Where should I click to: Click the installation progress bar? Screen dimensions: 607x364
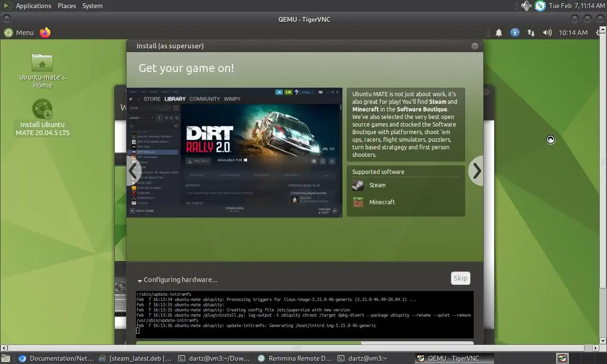pos(304,343)
